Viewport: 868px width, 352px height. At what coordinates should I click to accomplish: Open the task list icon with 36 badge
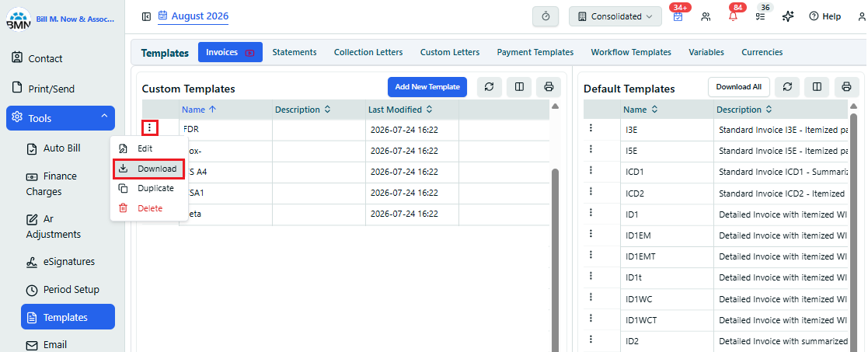point(761,16)
